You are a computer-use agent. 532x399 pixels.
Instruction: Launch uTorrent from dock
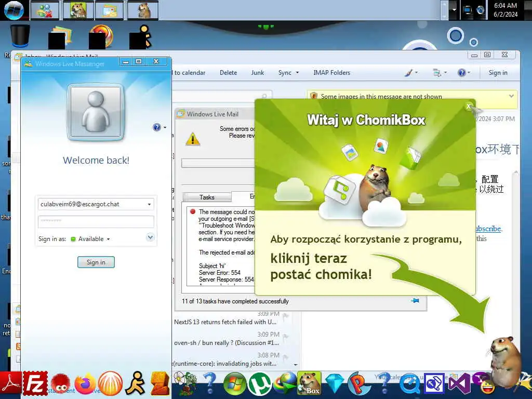(x=260, y=384)
